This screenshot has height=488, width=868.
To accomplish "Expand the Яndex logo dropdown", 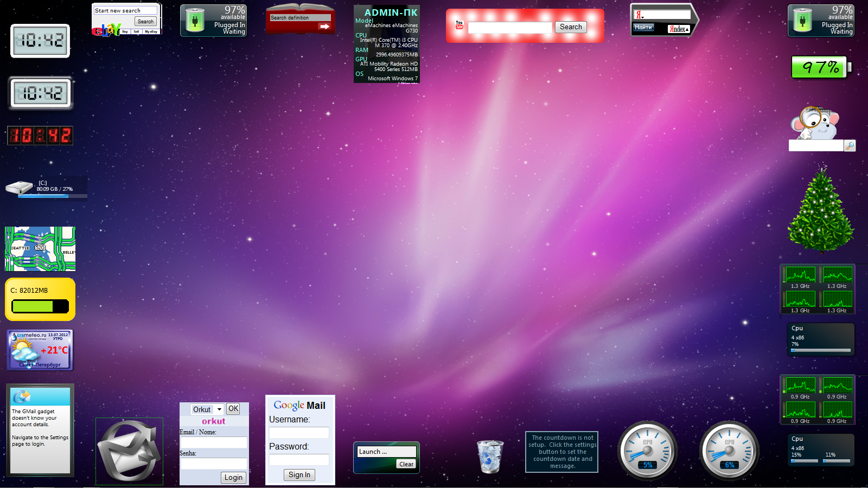I will pos(679,29).
